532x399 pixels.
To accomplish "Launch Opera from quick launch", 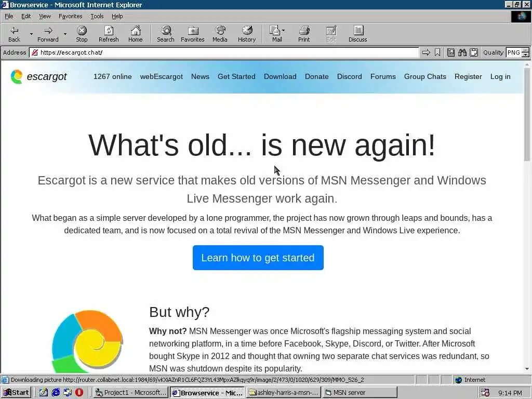I will tap(79, 392).
